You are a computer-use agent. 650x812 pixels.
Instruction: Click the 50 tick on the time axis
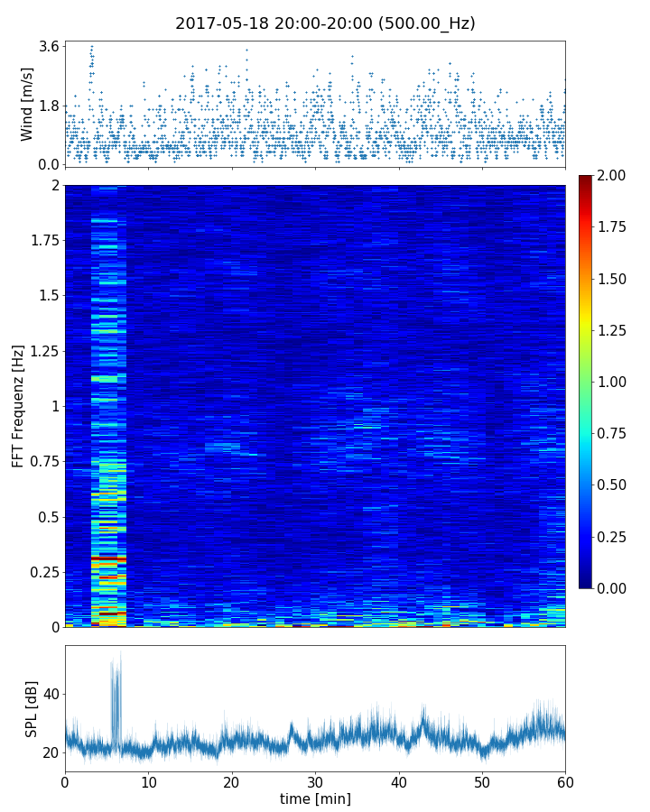click(482, 780)
